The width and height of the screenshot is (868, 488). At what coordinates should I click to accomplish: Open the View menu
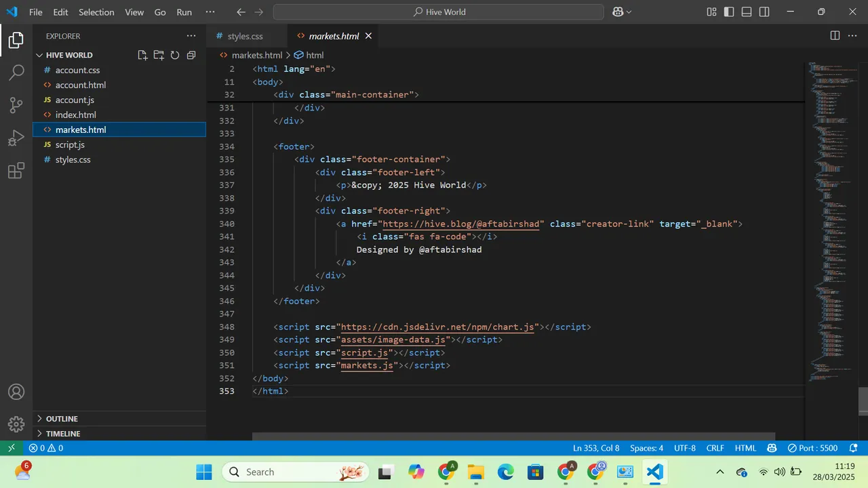(x=134, y=12)
